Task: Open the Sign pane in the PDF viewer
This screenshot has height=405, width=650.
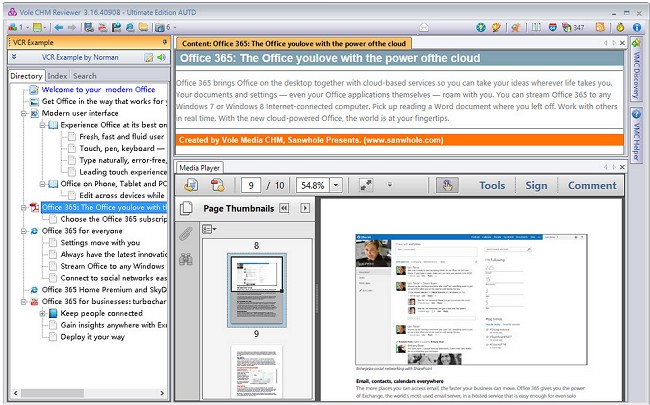Action: [536, 185]
